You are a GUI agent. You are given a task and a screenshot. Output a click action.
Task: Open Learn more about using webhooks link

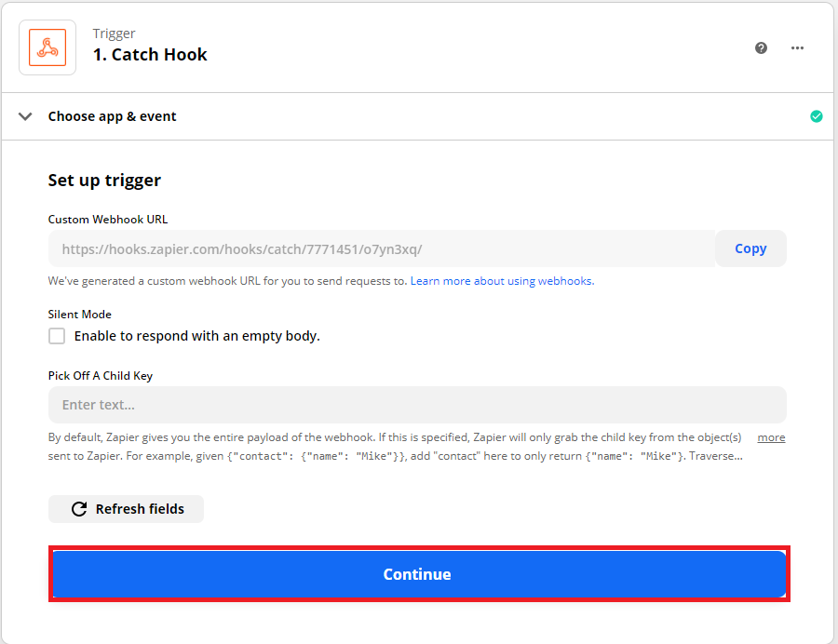pyautogui.click(x=502, y=281)
